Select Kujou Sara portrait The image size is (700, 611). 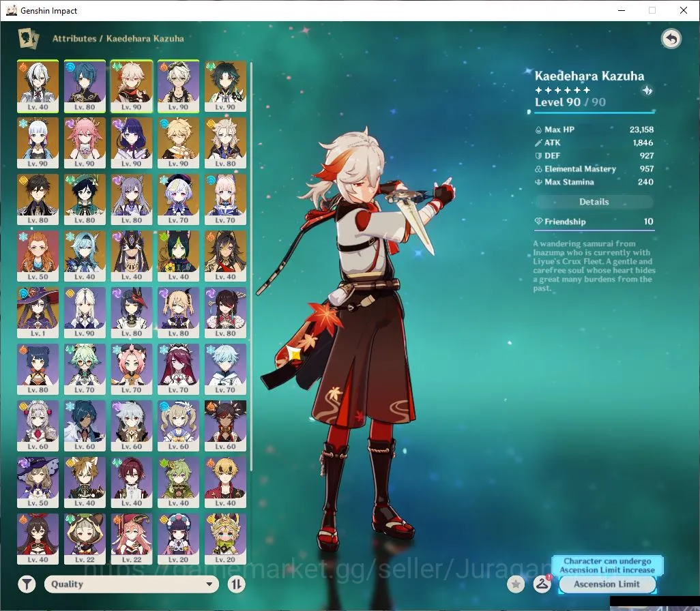[132, 313]
